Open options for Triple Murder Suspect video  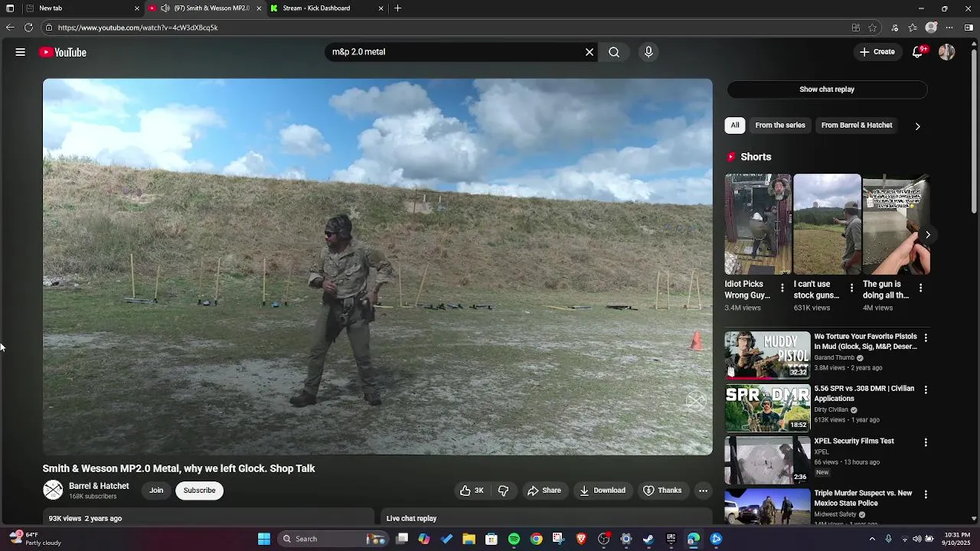coord(926,494)
